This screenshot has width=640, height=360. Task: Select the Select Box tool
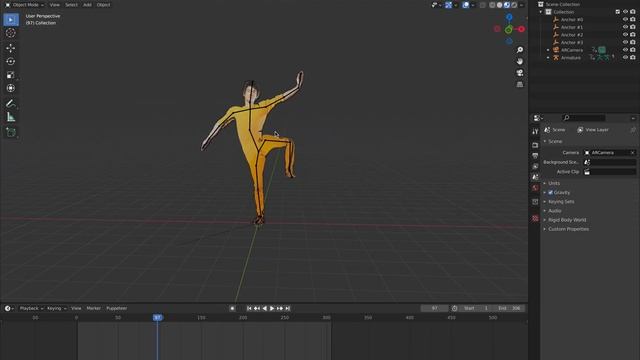[x=11, y=20]
